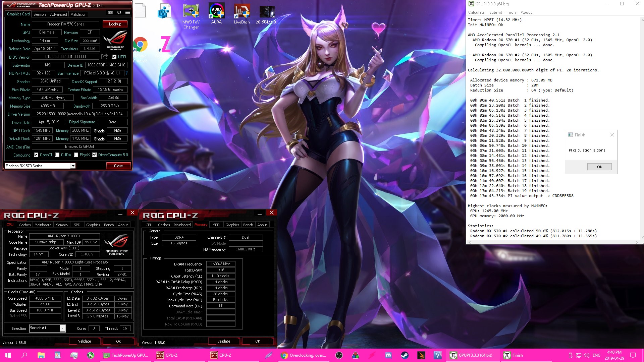Image resolution: width=644 pixels, height=362 pixels.
Task: Launch the AURA desktop shortcut
Action: 216,13
